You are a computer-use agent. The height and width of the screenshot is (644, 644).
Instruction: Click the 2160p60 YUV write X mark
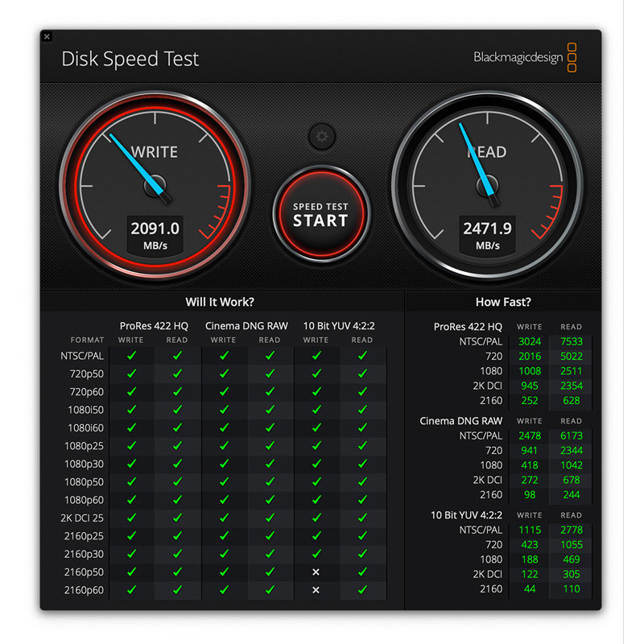click(x=316, y=590)
